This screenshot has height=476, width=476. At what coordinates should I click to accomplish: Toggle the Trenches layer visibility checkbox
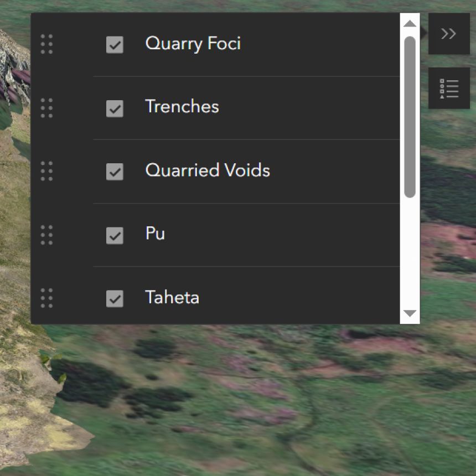click(115, 108)
